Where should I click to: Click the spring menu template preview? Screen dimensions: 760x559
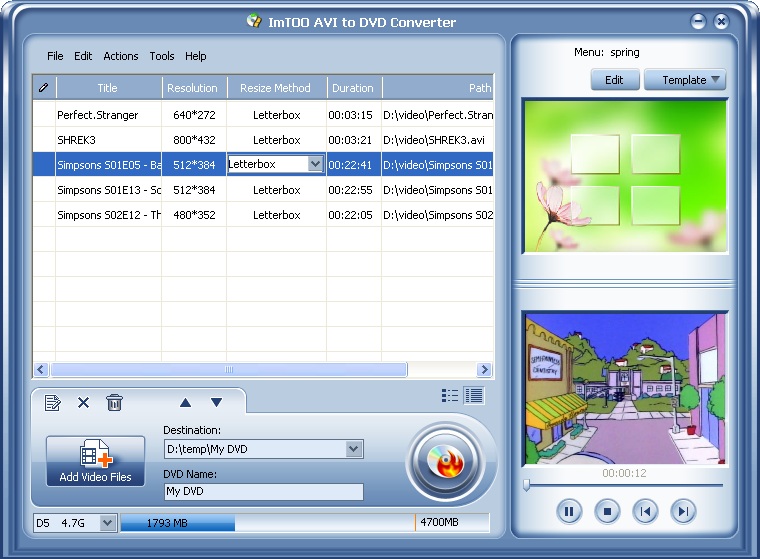coord(625,176)
